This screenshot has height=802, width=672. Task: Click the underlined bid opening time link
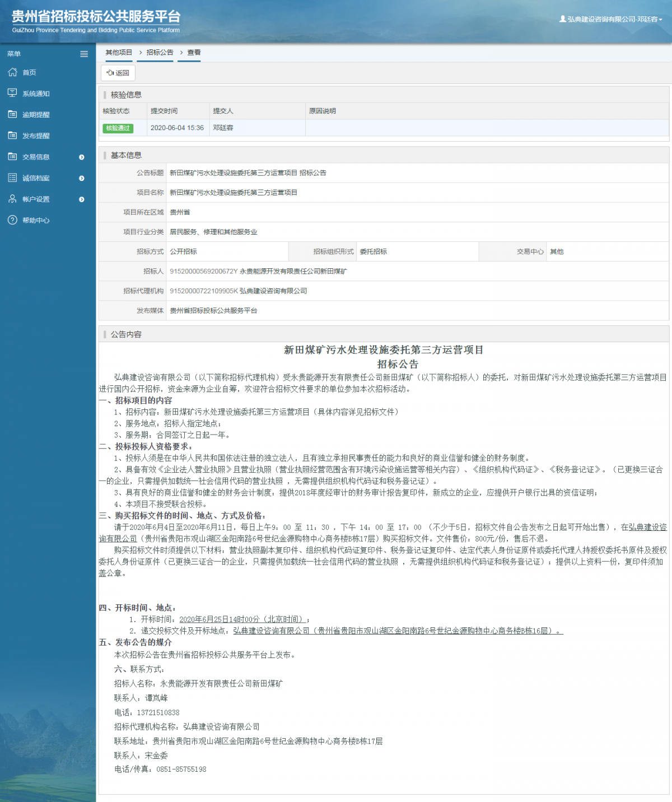(x=243, y=619)
